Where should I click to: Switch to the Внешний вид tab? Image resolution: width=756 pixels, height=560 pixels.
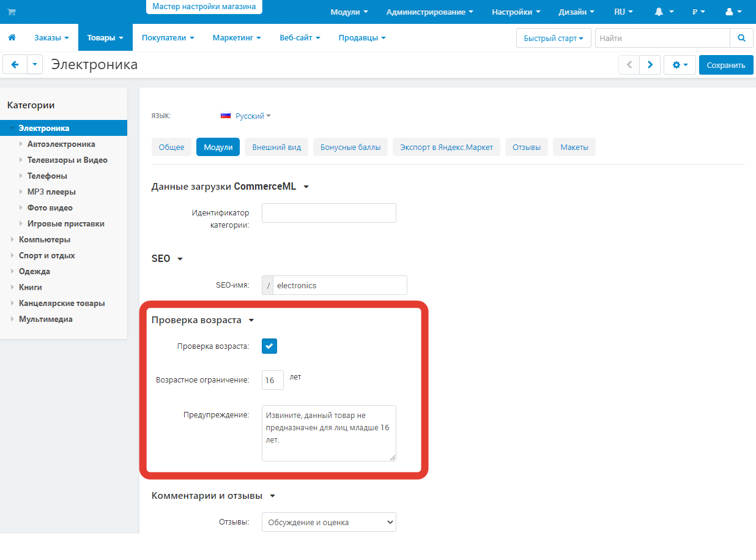coord(276,147)
